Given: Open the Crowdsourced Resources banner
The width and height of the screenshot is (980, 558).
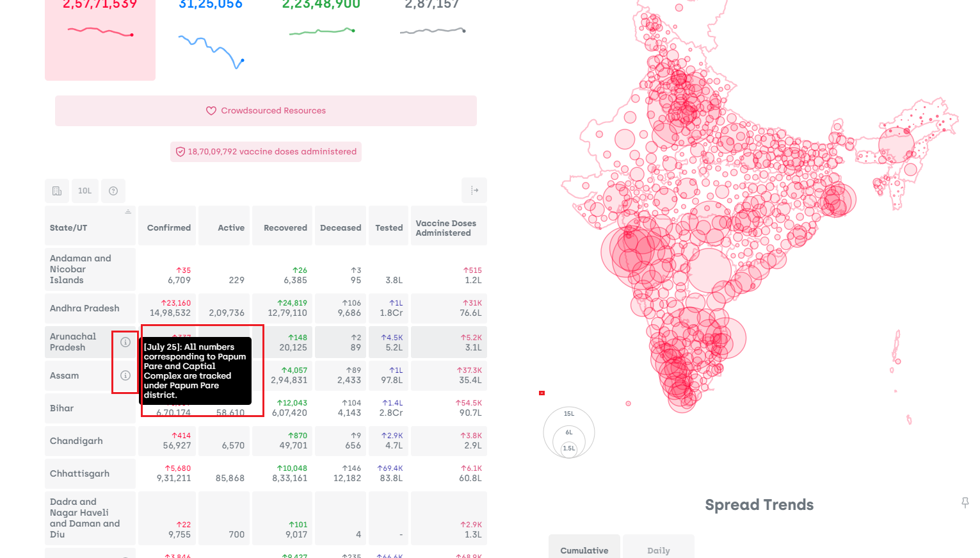Looking at the screenshot, I should (266, 111).
